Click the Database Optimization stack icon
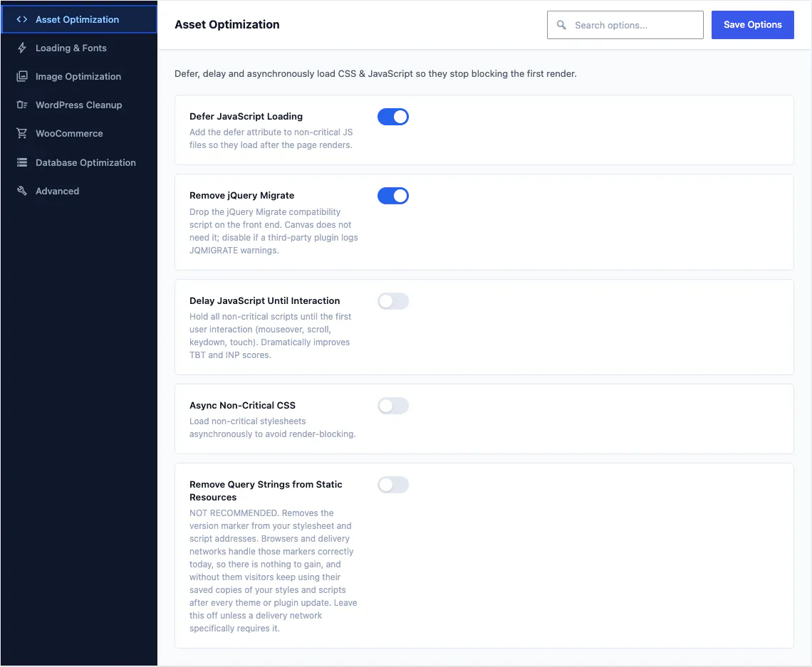 (22, 162)
